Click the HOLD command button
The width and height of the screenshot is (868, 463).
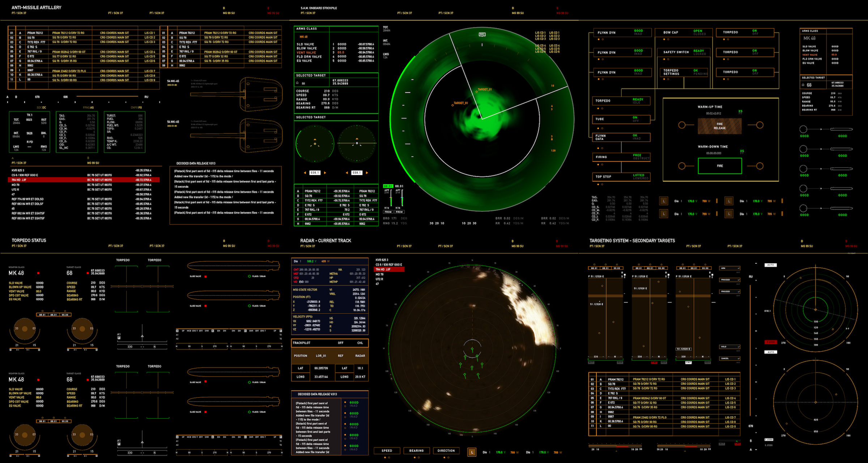click(729, 347)
